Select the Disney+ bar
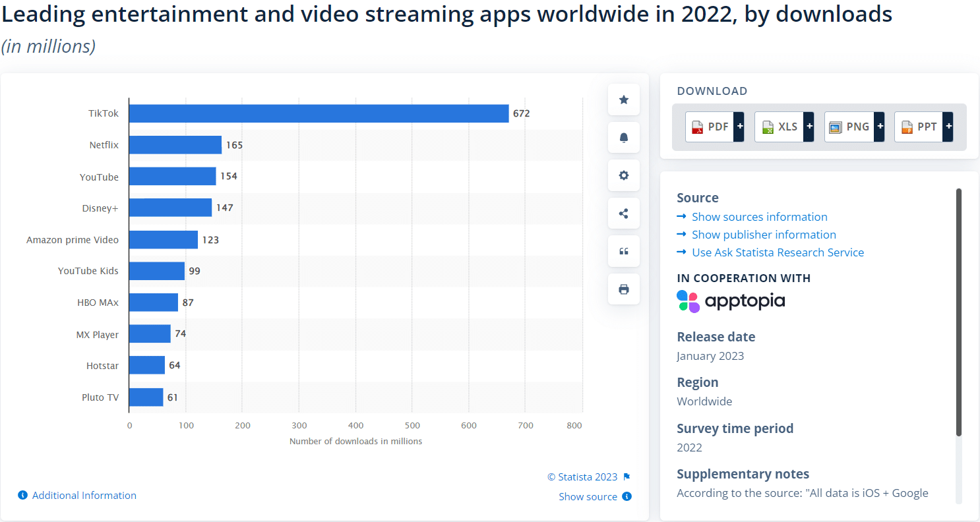The image size is (980, 522). pyautogui.click(x=171, y=208)
